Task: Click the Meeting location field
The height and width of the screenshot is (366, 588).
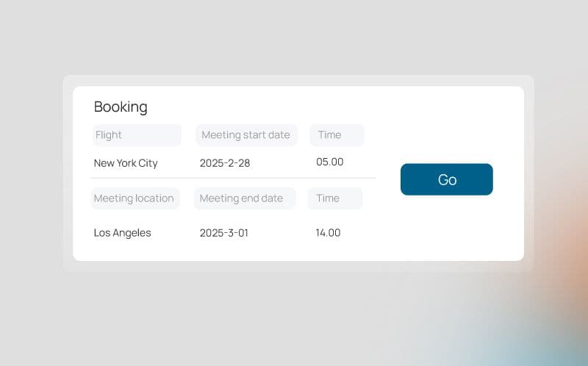Action: click(x=135, y=198)
